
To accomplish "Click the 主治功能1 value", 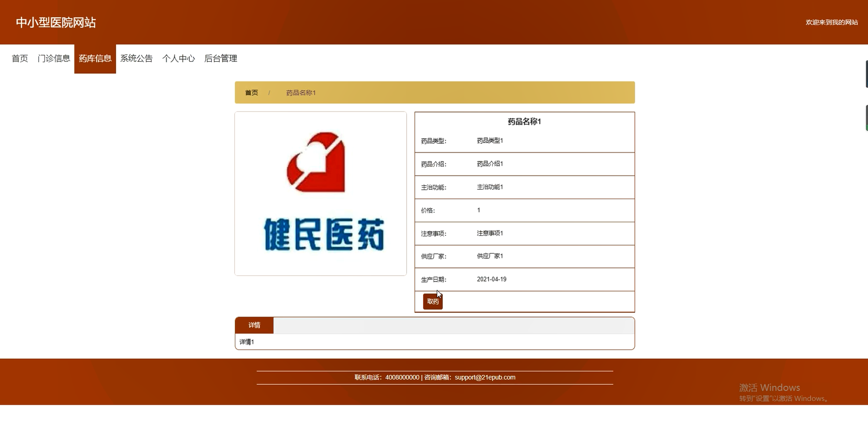I will click(x=490, y=187).
